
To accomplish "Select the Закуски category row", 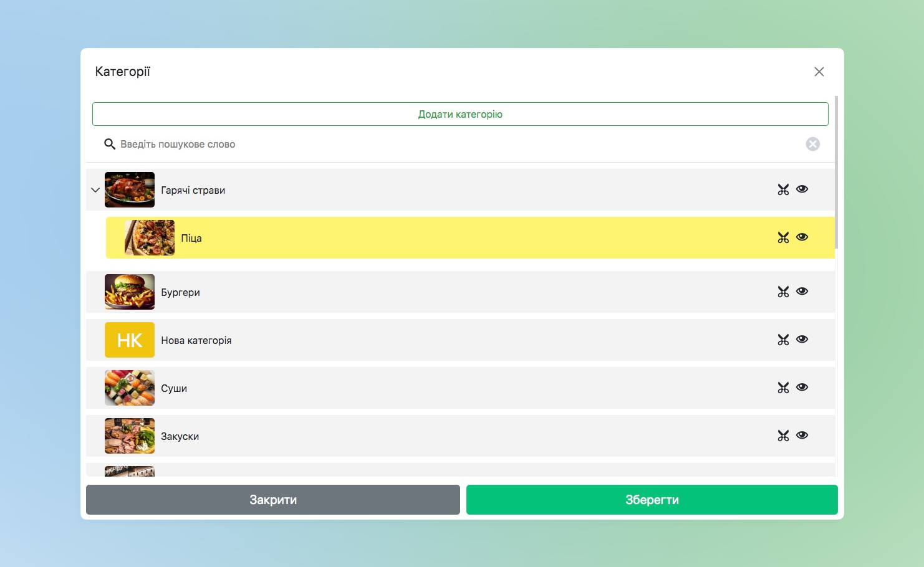I will [436, 436].
